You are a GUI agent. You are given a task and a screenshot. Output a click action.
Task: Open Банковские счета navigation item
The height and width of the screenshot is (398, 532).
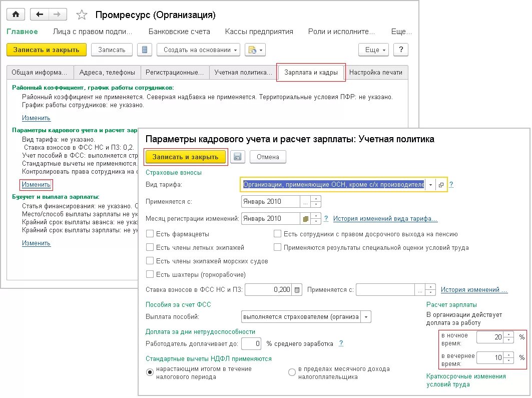[179, 32]
